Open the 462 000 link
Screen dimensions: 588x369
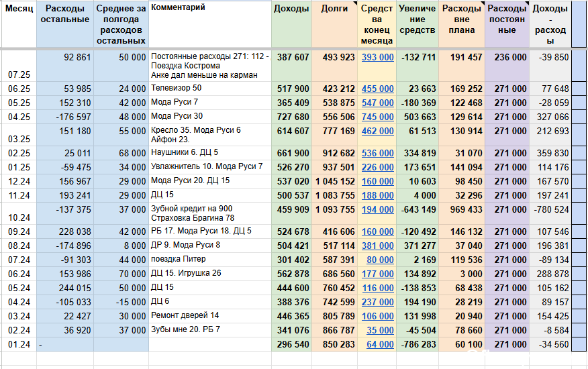pos(378,131)
